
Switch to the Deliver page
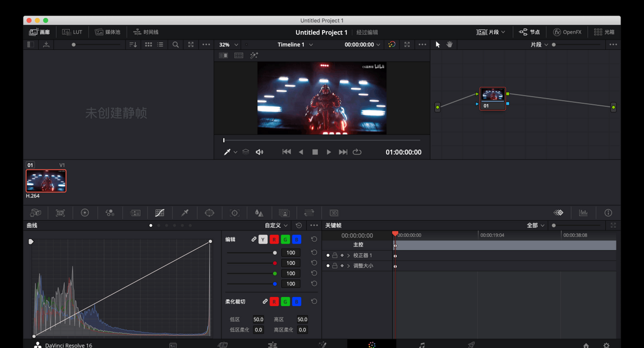point(471,346)
